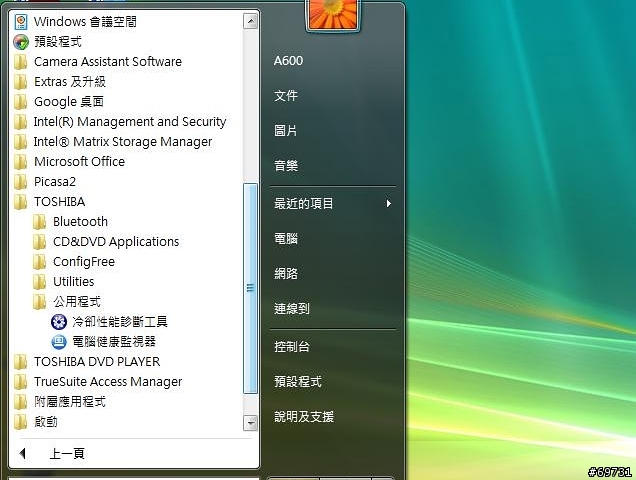Click Extras 及升級 text label

(70, 82)
